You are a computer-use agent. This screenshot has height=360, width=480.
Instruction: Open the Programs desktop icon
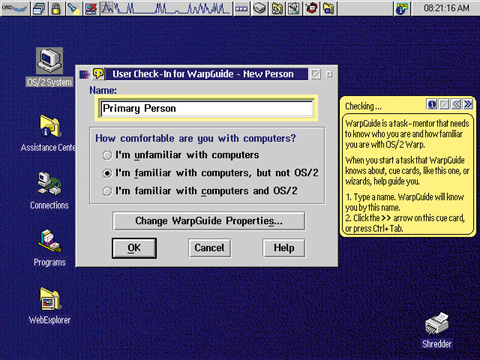point(49,248)
